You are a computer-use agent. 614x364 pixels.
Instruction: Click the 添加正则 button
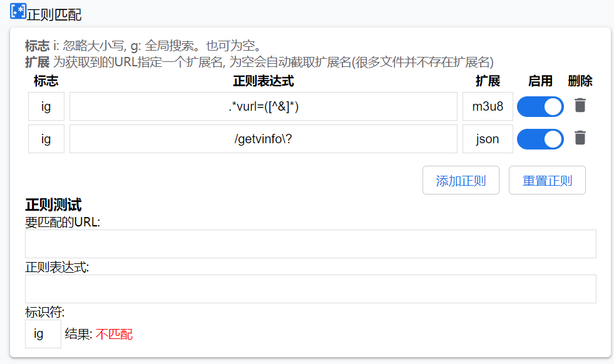point(461,180)
